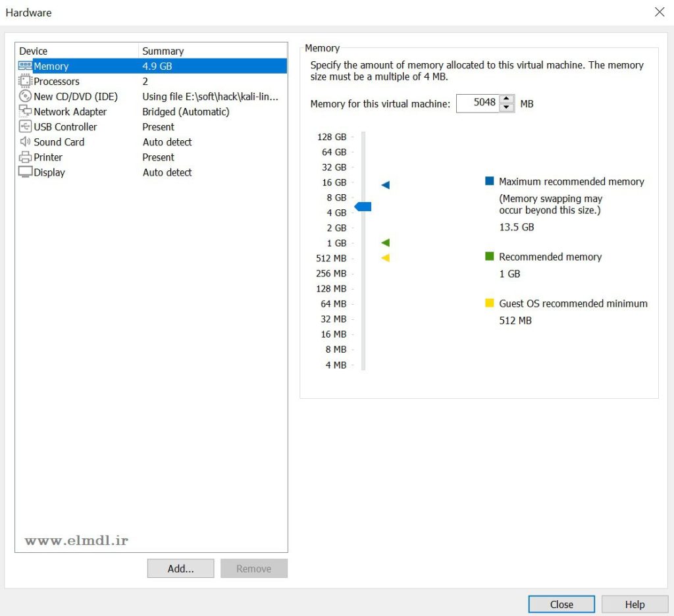Click the memory size input field
The image size is (674, 616).
coord(477,103)
